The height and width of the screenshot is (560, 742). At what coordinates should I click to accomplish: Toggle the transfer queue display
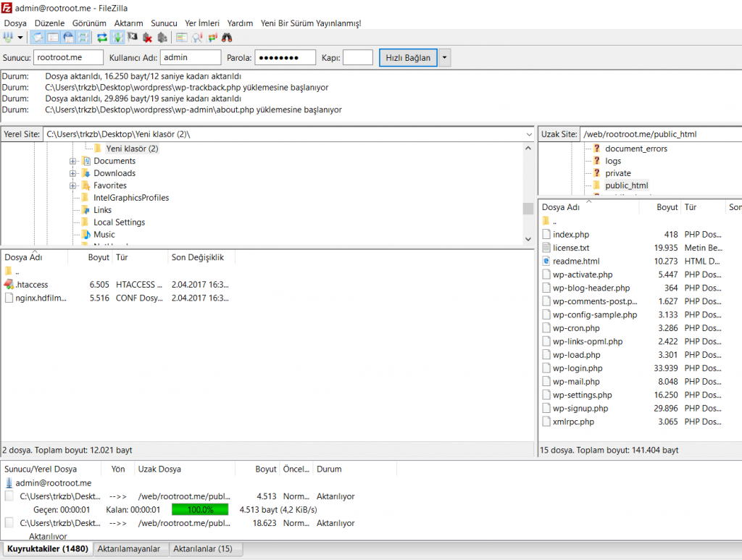(x=84, y=38)
